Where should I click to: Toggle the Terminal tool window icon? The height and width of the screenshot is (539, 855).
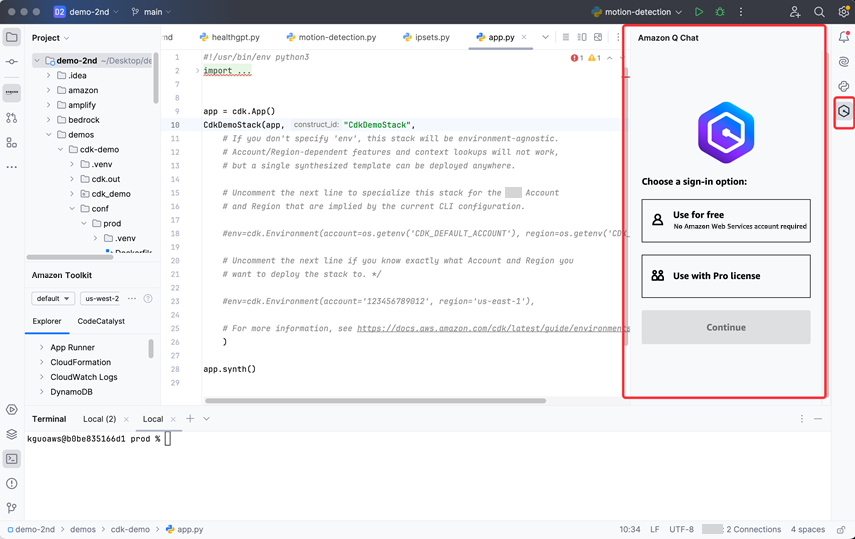pos(11,459)
